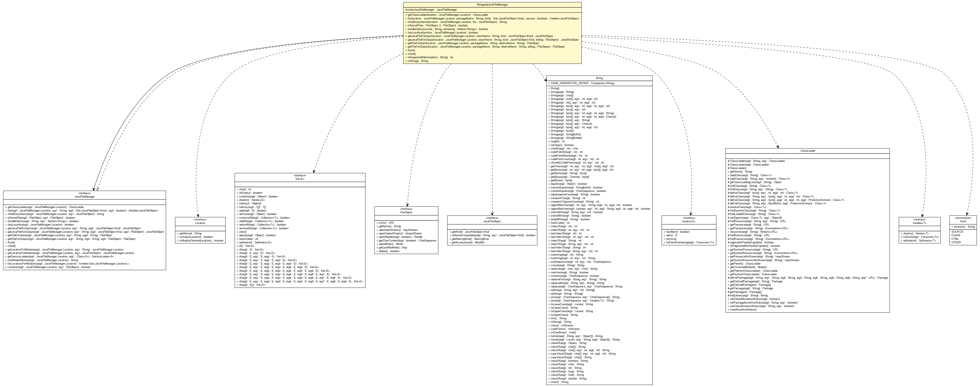Viewport: 980px width, 387px height.
Task: Select getUnnamedModule() : Module line
Action: point(747,267)
